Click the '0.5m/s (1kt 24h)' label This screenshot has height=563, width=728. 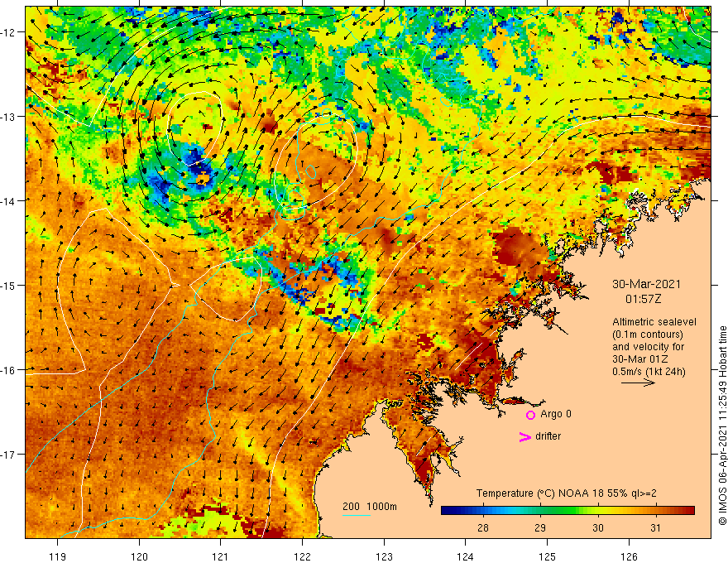pos(649,372)
